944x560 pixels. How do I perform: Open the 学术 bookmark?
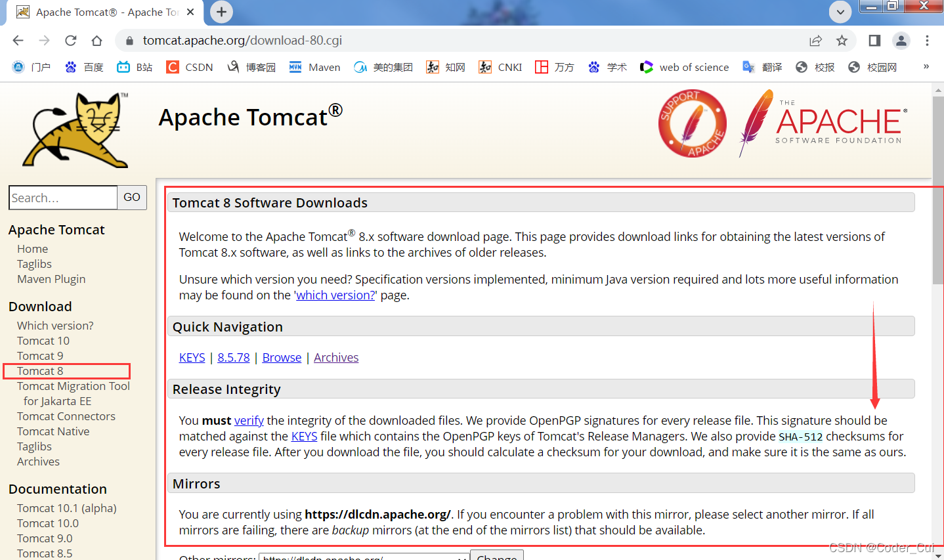coord(607,67)
